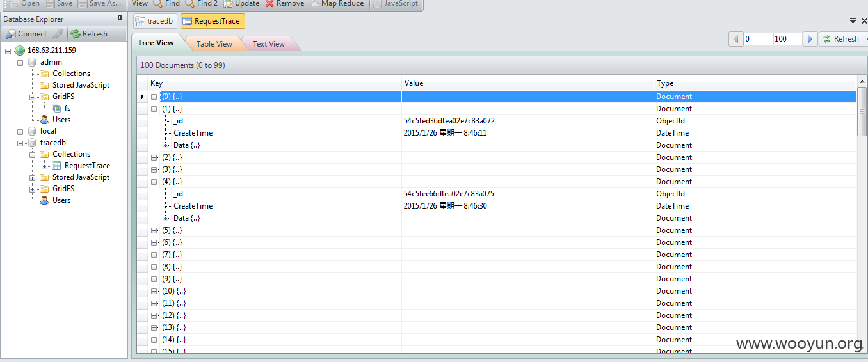The image size is (868, 362).
Task: Click the server globe icon for 168.63.211.159
Action: tap(20, 51)
